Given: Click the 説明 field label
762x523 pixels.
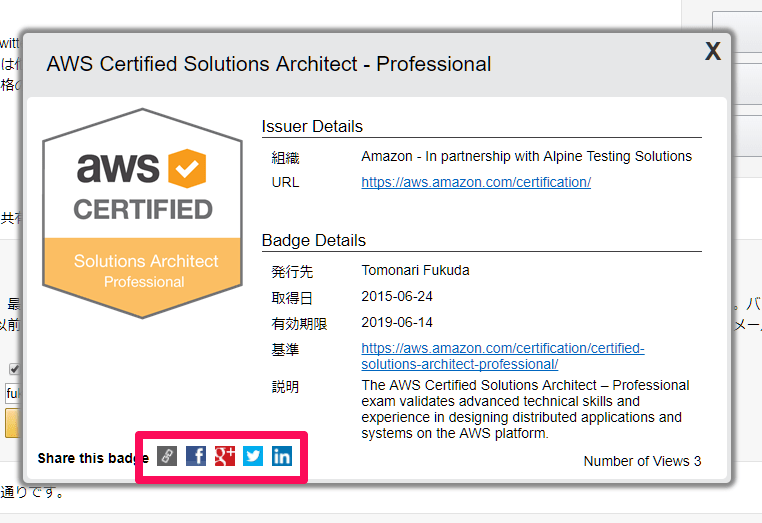Looking at the screenshot, I should 285,387.
